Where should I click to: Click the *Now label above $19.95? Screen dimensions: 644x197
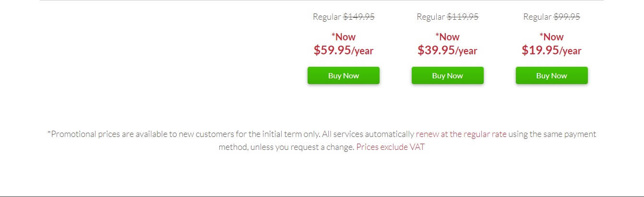pyautogui.click(x=552, y=37)
